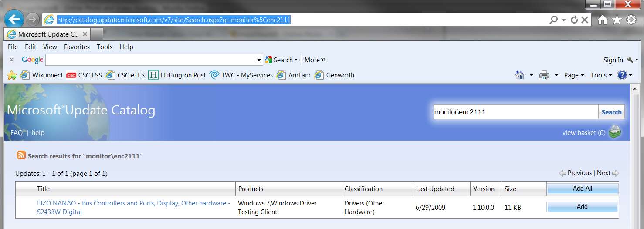Image resolution: width=644 pixels, height=229 pixels.
Task: Refresh the page using the reload icon
Action: [x=574, y=20]
